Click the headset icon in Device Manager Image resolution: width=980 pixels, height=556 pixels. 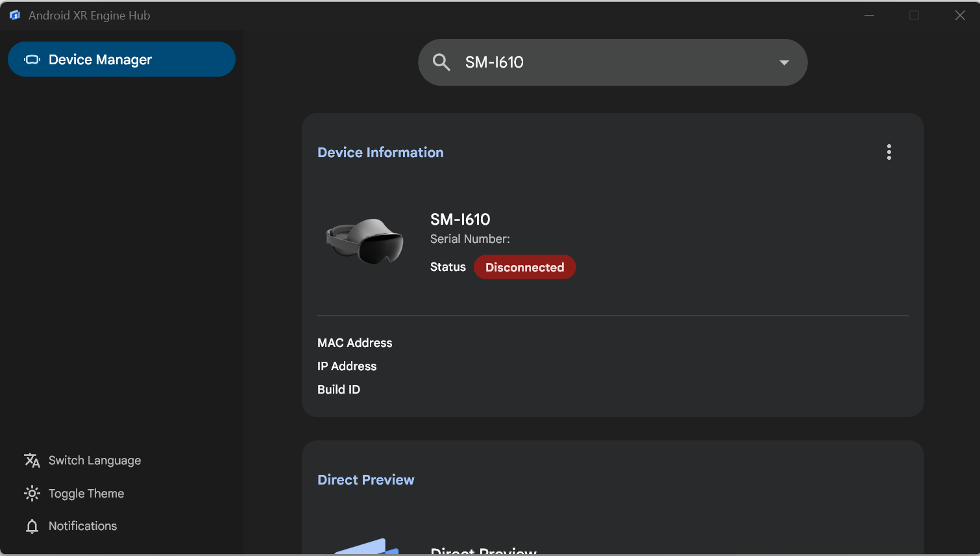tap(32, 60)
